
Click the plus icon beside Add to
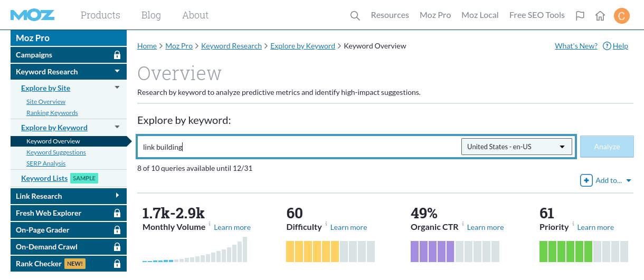pyautogui.click(x=586, y=180)
